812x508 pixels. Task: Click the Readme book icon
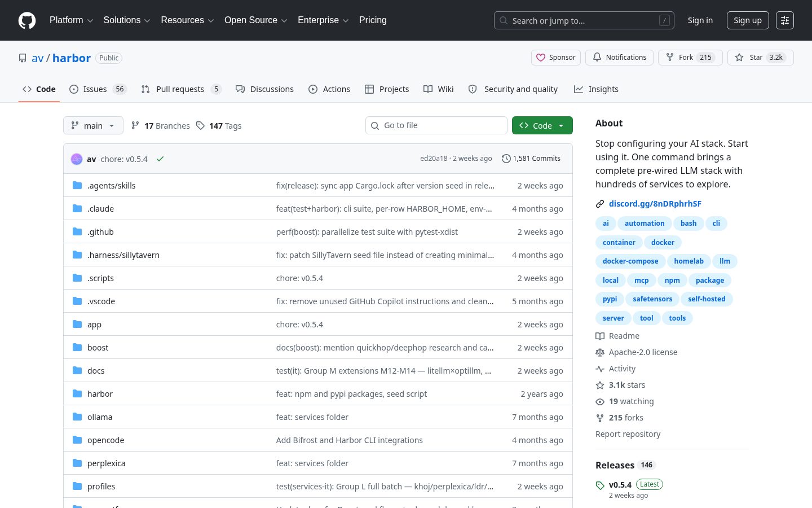coord(600,336)
